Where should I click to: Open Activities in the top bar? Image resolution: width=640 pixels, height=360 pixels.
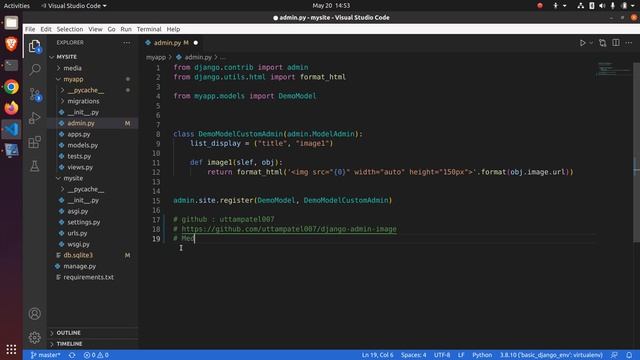[x=17, y=6]
